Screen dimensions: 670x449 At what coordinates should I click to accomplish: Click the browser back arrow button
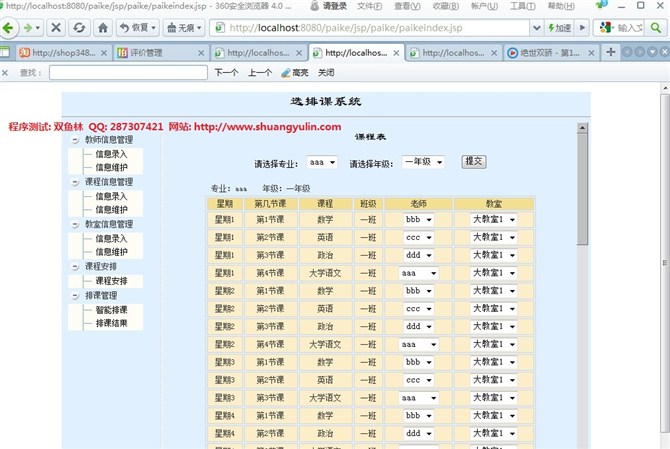click(x=8, y=28)
